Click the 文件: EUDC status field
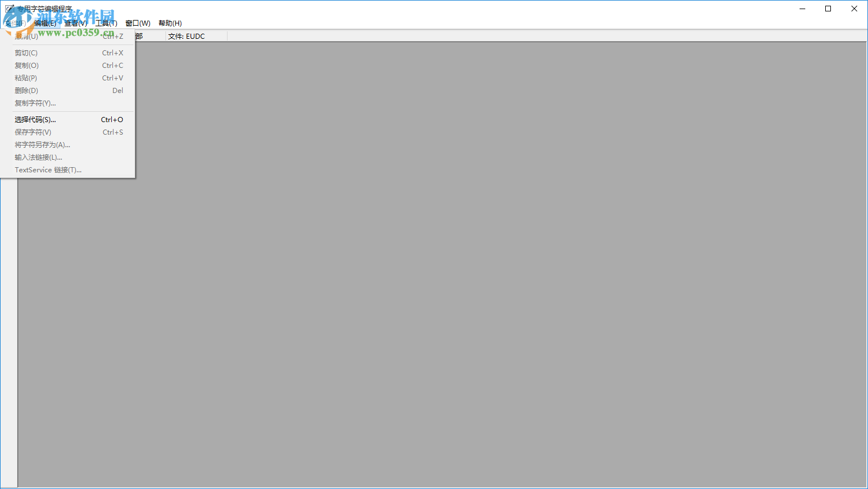The image size is (868, 489). [196, 37]
